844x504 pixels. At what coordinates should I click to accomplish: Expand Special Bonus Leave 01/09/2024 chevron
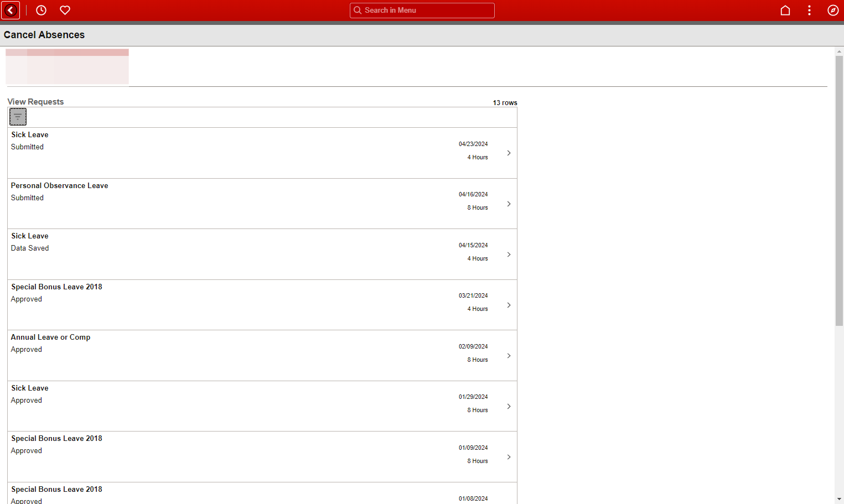coord(509,457)
